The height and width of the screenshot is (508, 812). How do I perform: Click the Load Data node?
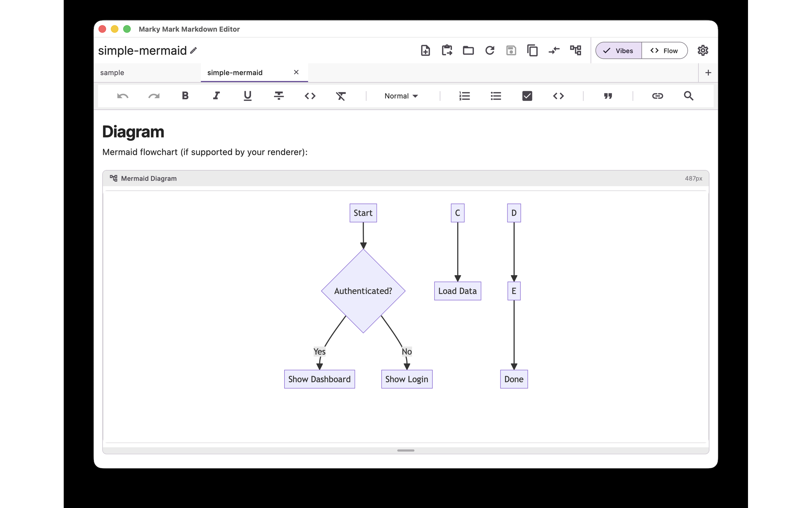coord(457,291)
